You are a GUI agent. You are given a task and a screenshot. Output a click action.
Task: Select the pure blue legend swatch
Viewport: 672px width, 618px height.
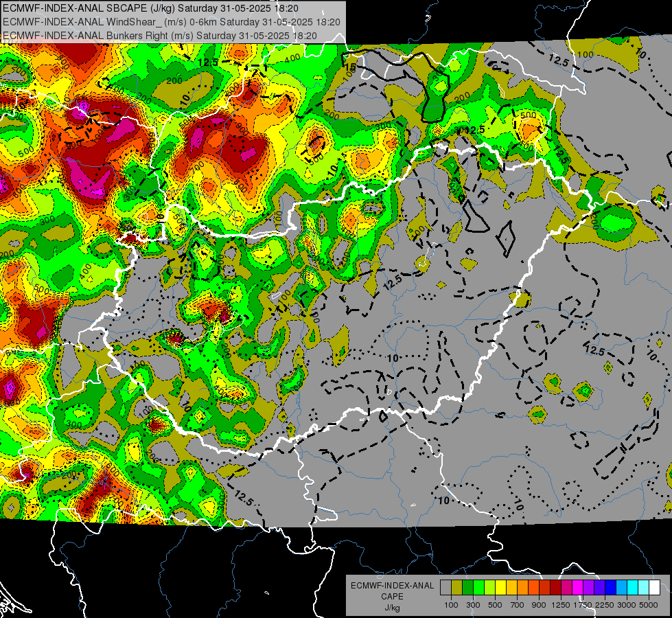(611, 588)
